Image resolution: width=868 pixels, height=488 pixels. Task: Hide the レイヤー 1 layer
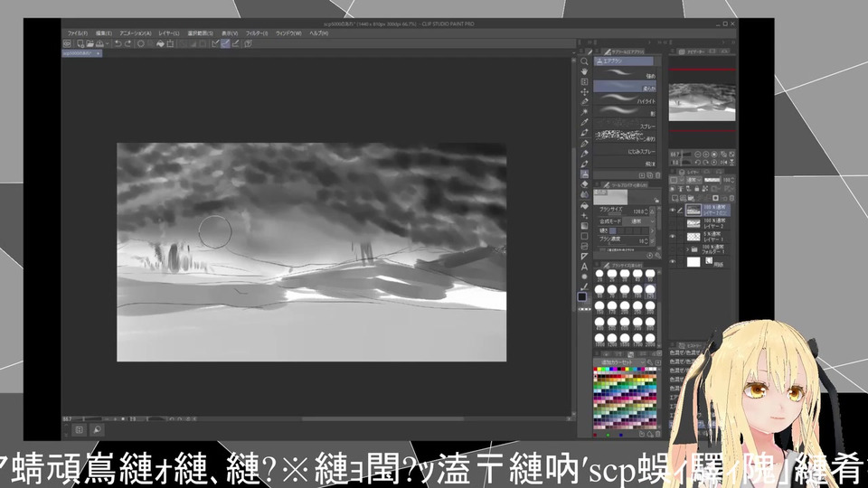tap(672, 236)
